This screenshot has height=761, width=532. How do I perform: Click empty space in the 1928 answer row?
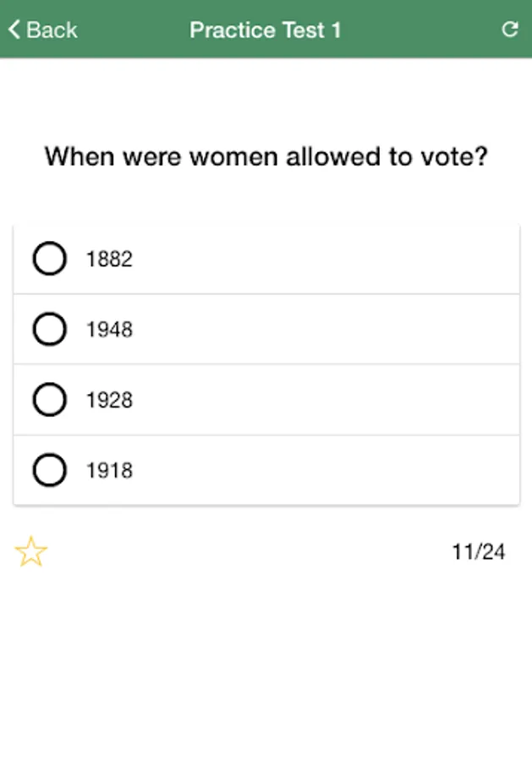[338, 400]
